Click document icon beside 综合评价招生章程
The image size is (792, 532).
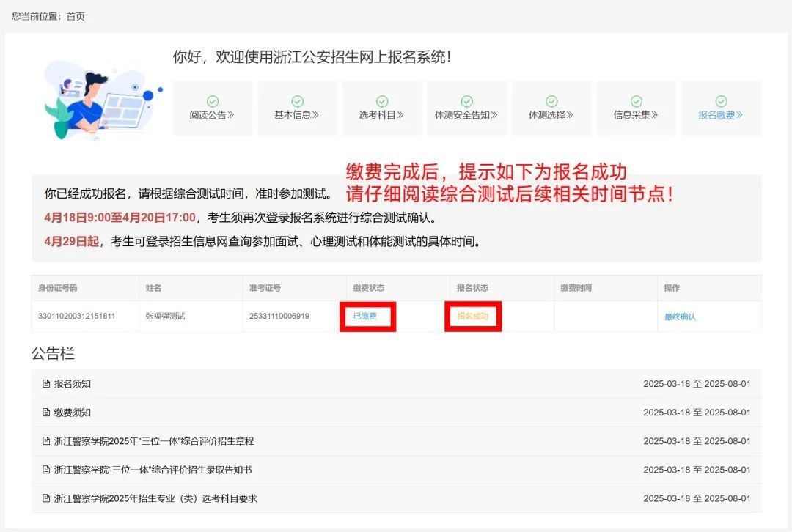click(46, 441)
